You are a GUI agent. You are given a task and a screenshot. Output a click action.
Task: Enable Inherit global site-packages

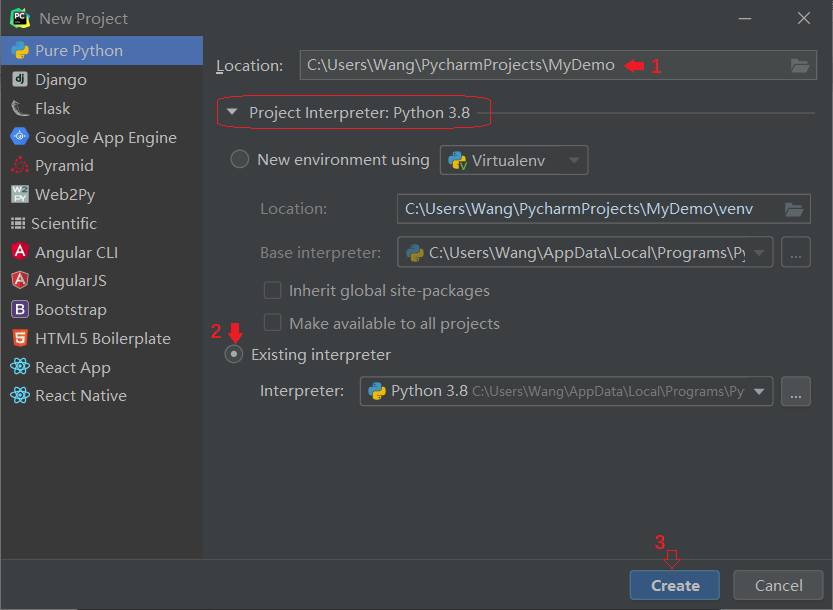272,289
